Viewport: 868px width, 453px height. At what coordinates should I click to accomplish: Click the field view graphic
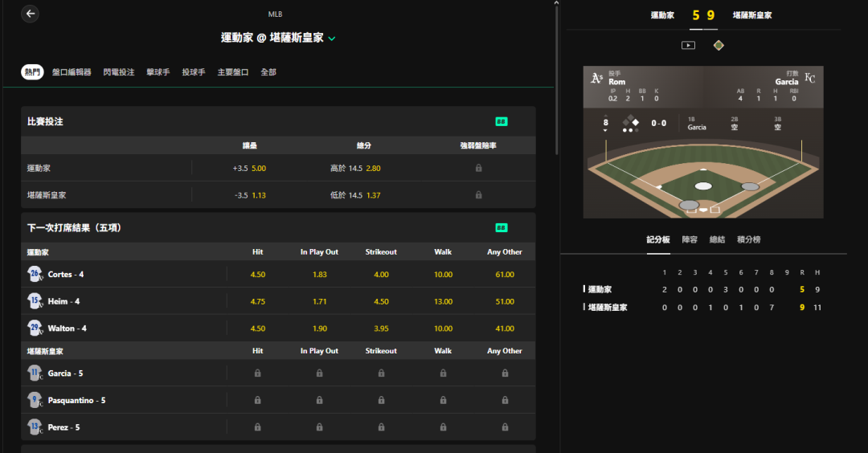(x=703, y=177)
